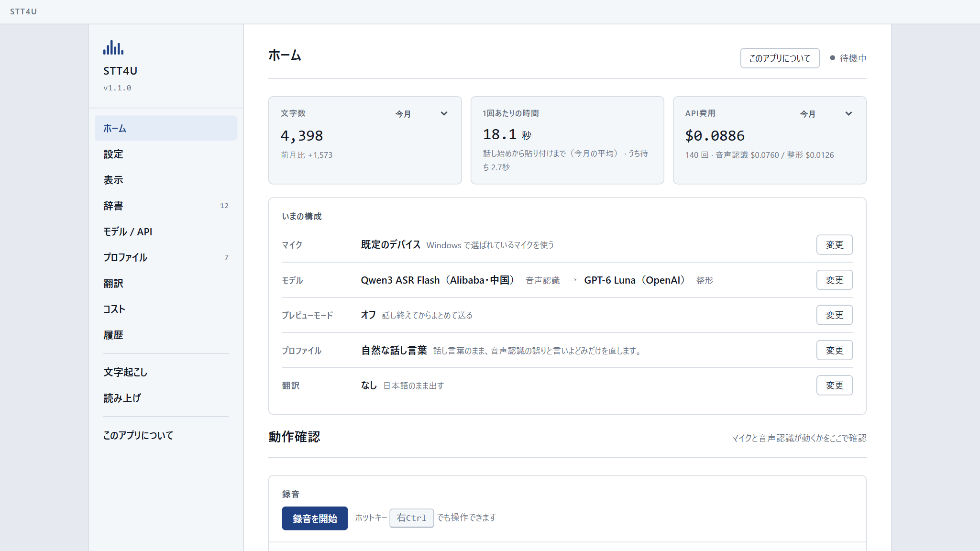Image resolution: width=980 pixels, height=551 pixels.
Task: Click the 4,398 character count value
Action: pos(302,136)
